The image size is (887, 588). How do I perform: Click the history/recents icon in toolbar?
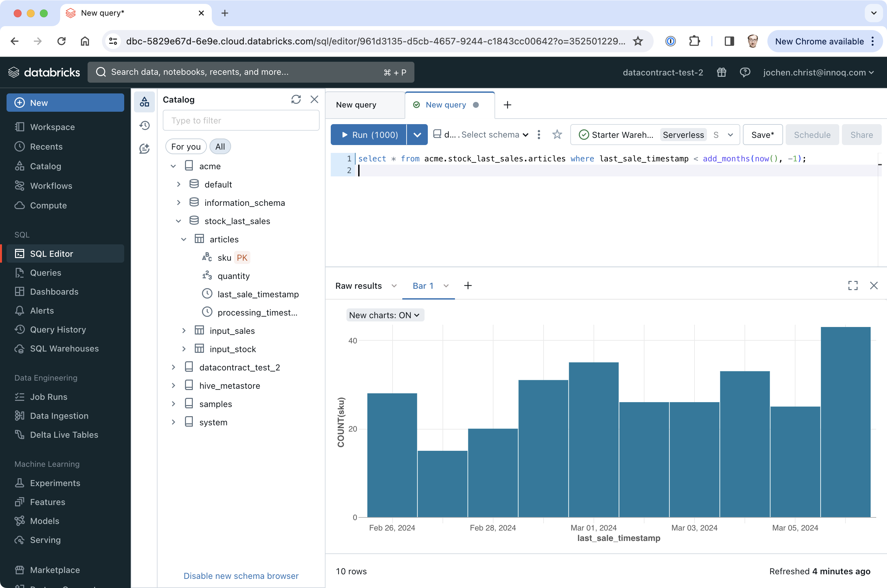tap(144, 126)
